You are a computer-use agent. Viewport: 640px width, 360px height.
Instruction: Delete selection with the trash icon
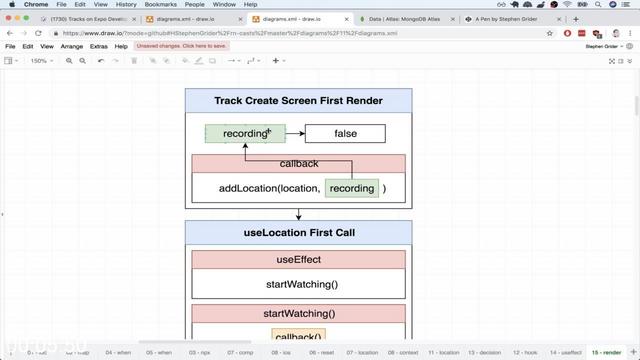[134, 61]
